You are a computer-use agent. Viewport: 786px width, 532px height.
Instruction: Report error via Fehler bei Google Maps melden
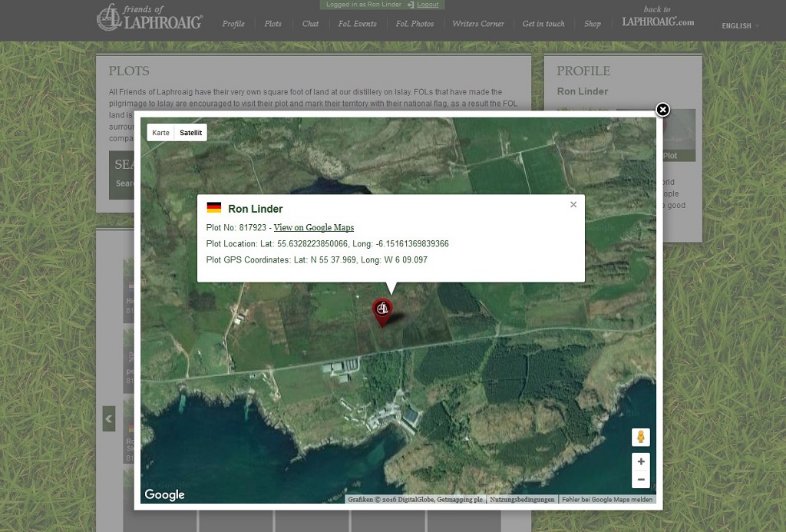point(607,500)
